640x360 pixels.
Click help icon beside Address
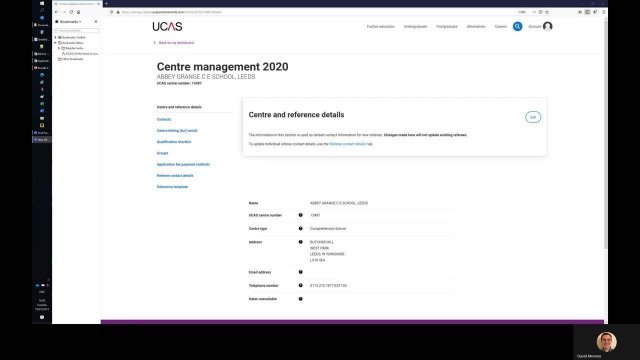pyautogui.click(x=300, y=242)
